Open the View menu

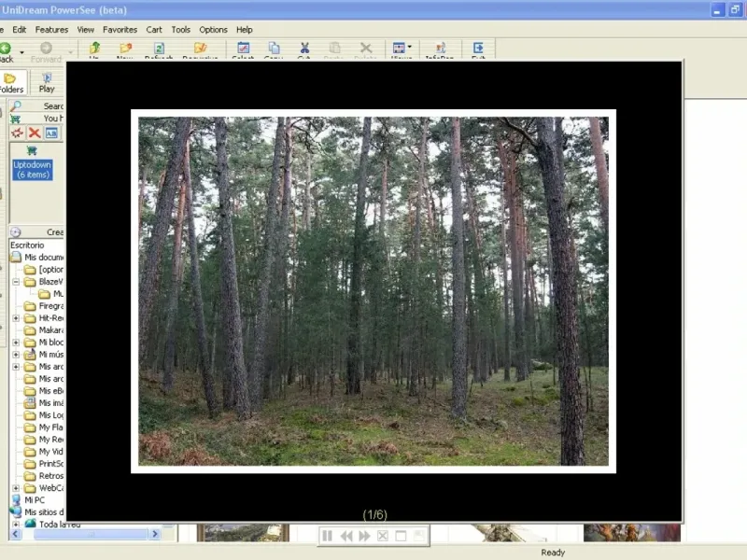coord(86,30)
